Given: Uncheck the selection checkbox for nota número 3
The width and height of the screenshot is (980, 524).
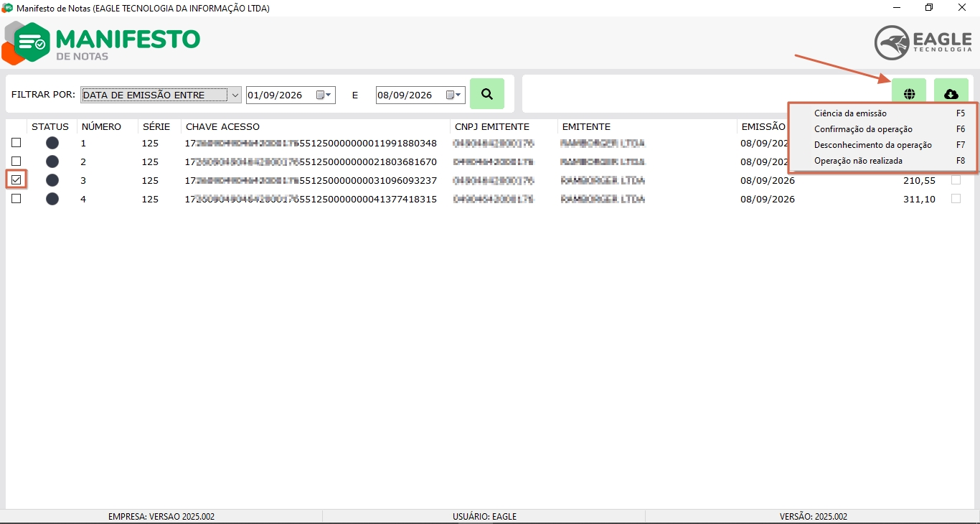Looking at the screenshot, I should tap(16, 179).
